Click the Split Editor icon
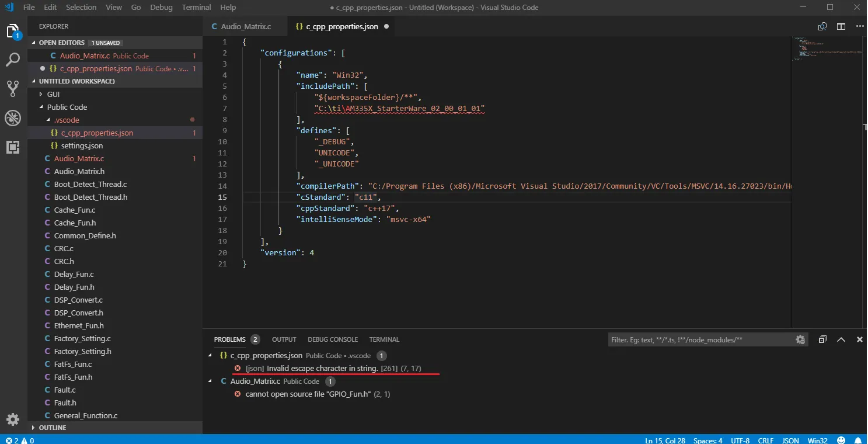Screen dimensions: 868x444 coord(841,26)
